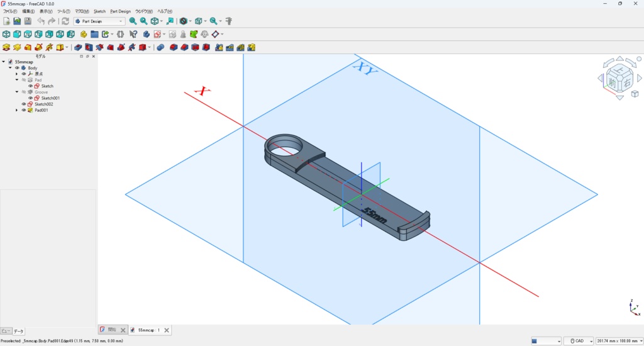Click the yellow Revolution feature tool
This screenshot has height=346, width=644.
click(x=17, y=47)
